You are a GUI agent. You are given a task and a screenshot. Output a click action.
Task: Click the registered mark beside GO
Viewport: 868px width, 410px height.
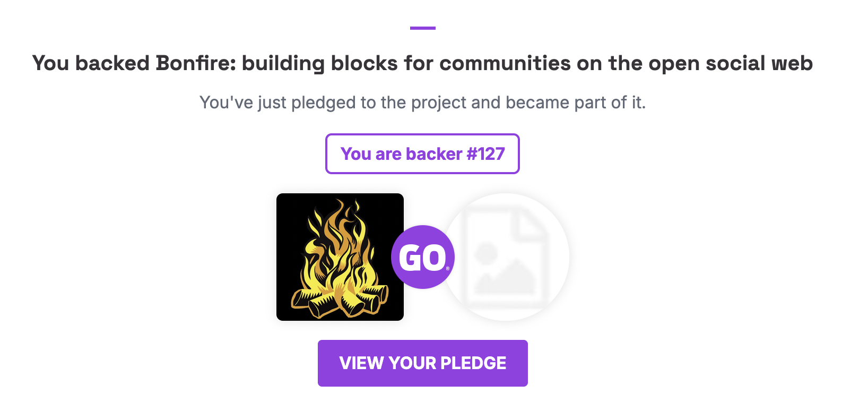point(448,269)
